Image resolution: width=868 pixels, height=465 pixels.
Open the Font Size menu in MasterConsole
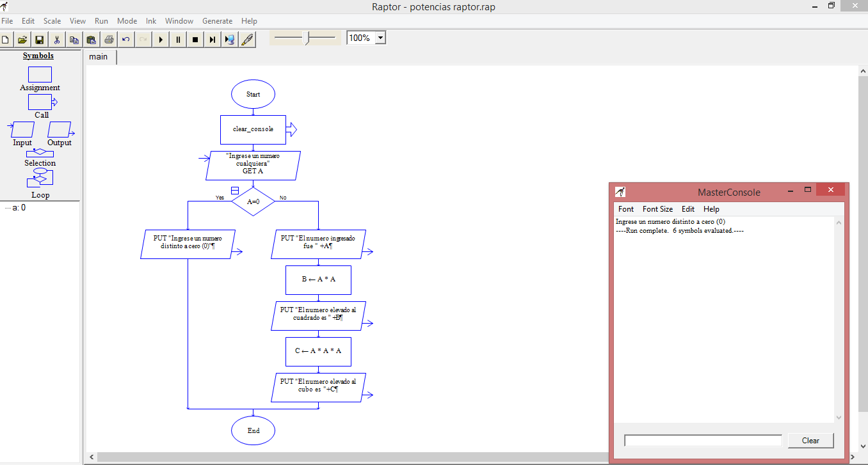(x=657, y=209)
